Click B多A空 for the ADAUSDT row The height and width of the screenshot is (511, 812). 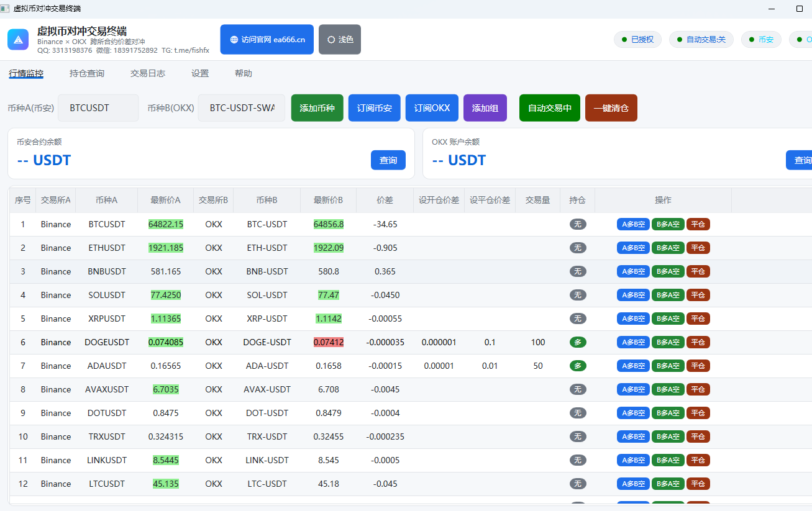668,366
